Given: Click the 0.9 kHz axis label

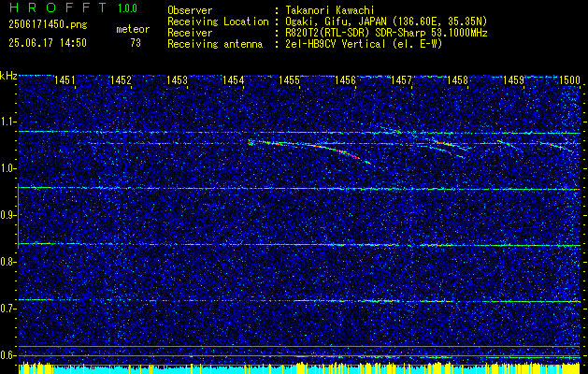Looking at the screenshot, I should pyautogui.click(x=7, y=215).
